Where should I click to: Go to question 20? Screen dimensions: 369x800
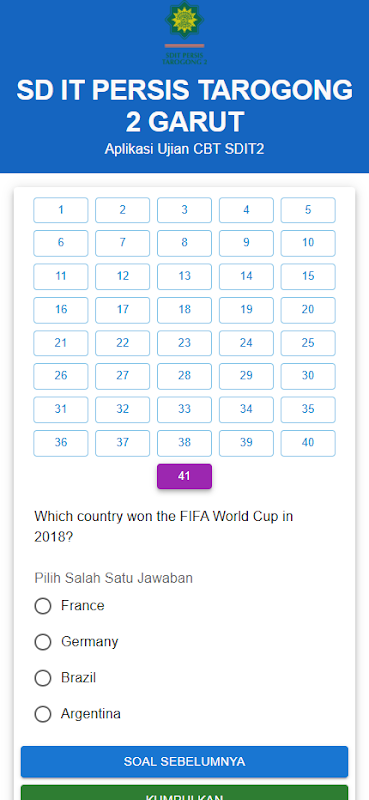click(x=308, y=310)
